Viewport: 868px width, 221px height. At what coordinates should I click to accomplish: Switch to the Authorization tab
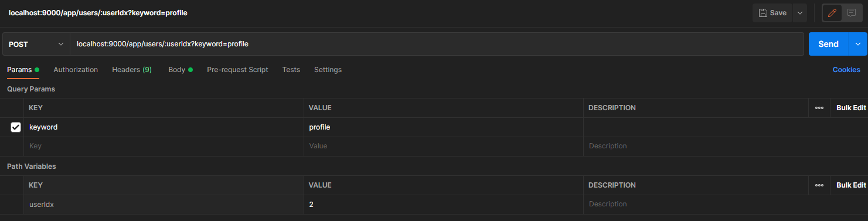click(x=76, y=70)
